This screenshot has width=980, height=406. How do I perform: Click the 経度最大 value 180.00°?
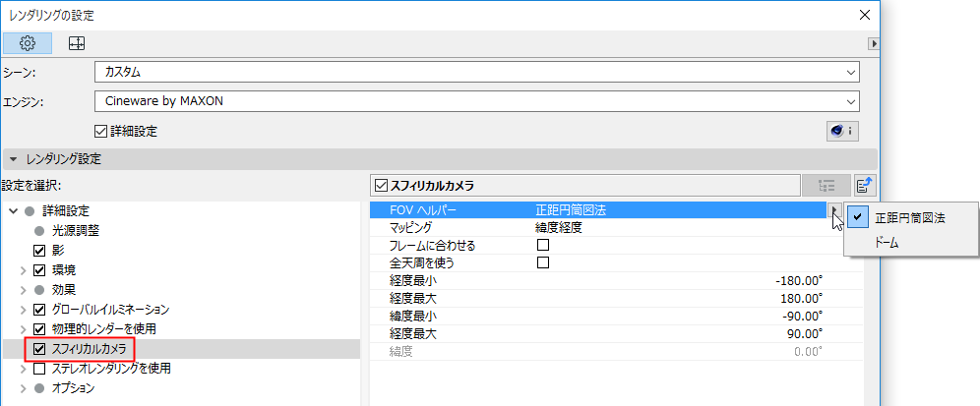click(802, 298)
